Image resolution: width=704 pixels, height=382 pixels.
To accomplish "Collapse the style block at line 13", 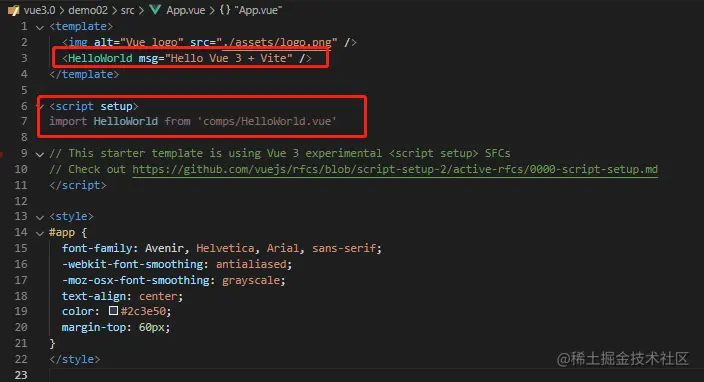I will (40, 217).
